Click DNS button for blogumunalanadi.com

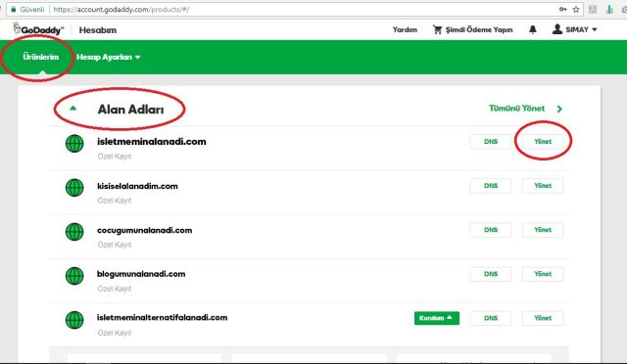491,274
